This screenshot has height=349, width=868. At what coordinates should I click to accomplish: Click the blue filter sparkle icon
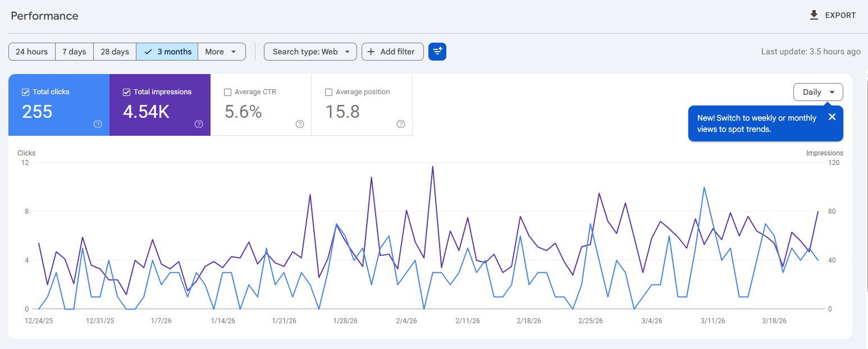pos(437,52)
